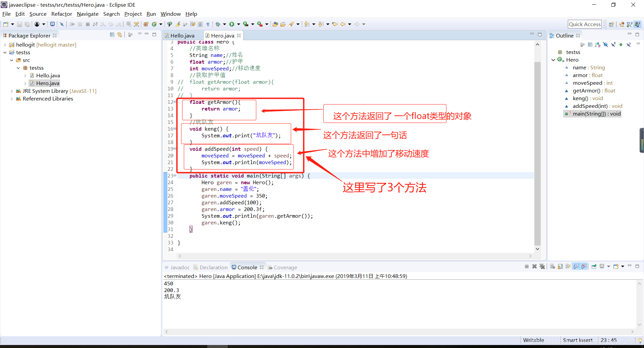Toggle Show Whitespace Characters pilcrow icon
This screenshot has height=348, width=644.
coord(208,24)
